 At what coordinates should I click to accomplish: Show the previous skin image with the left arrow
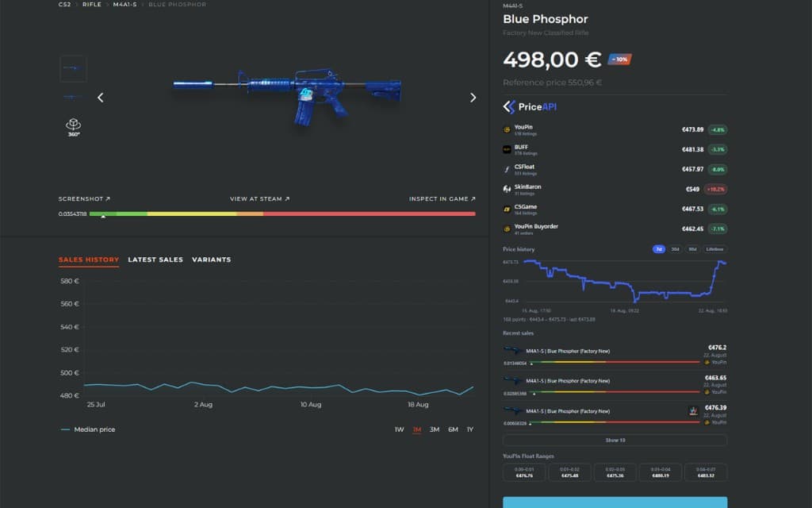click(x=101, y=98)
